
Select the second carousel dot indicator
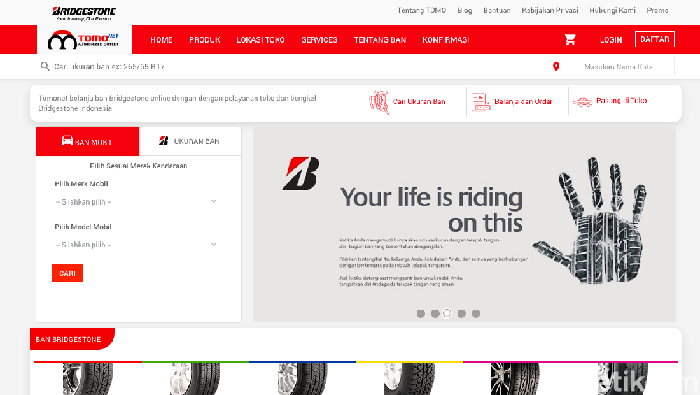(x=435, y=314)
